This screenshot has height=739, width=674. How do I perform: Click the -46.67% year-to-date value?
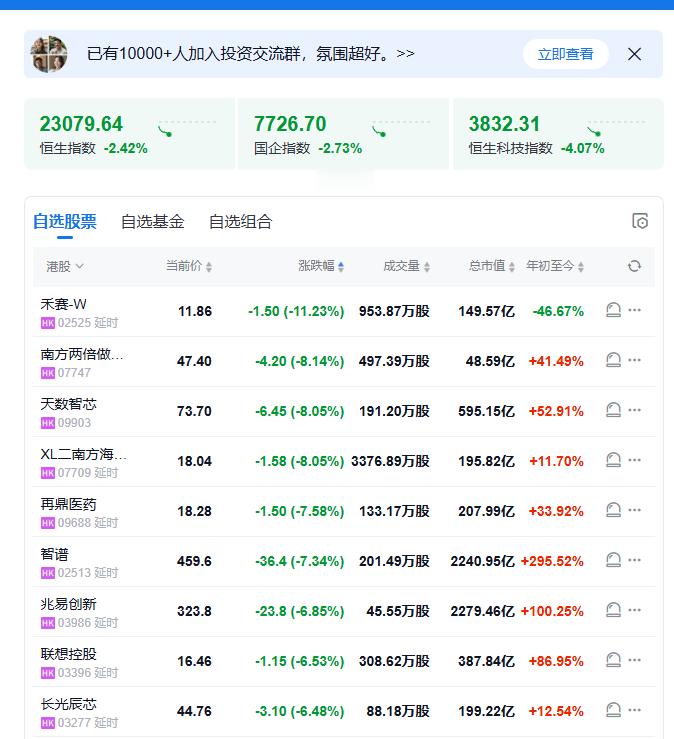point(558,311)
